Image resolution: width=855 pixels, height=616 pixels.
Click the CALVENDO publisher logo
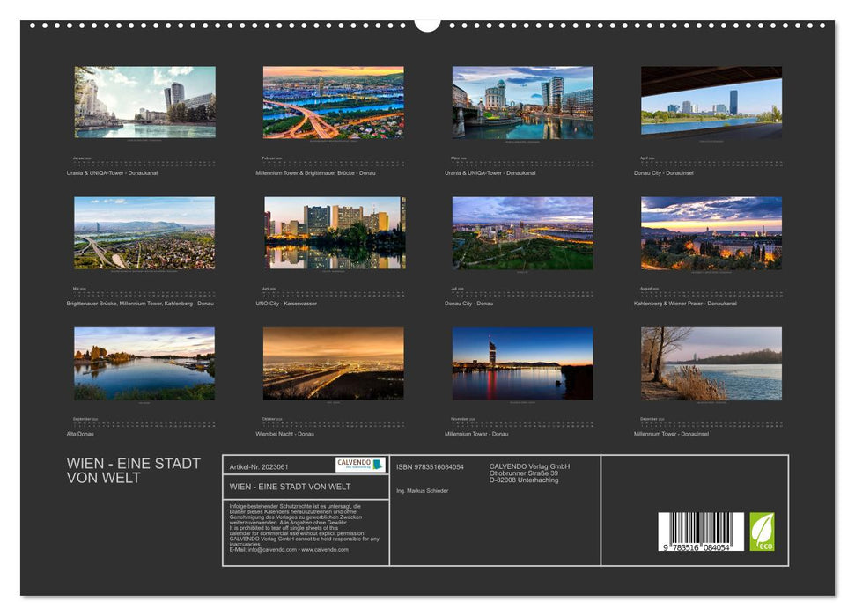pos(359,464)
